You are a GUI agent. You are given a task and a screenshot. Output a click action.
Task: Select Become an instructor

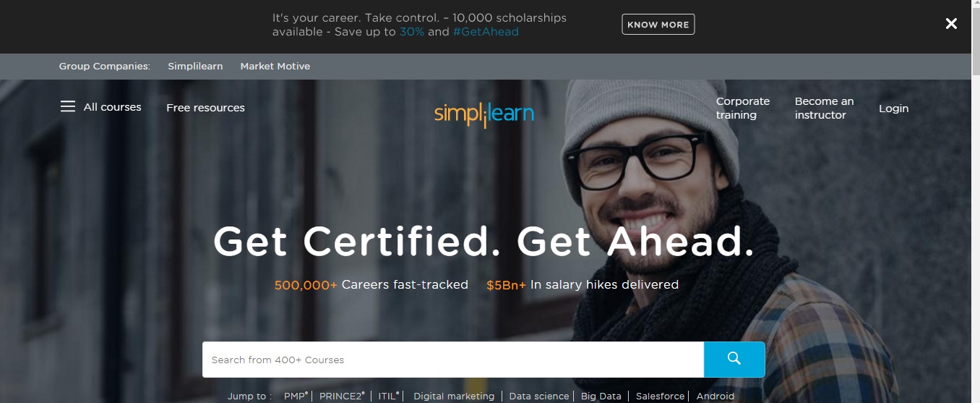[824, 108]
